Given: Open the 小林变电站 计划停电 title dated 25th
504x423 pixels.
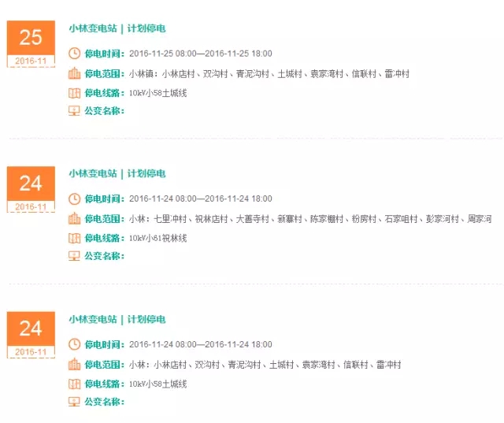Looking at the screenshot, I should click(117, 28).
